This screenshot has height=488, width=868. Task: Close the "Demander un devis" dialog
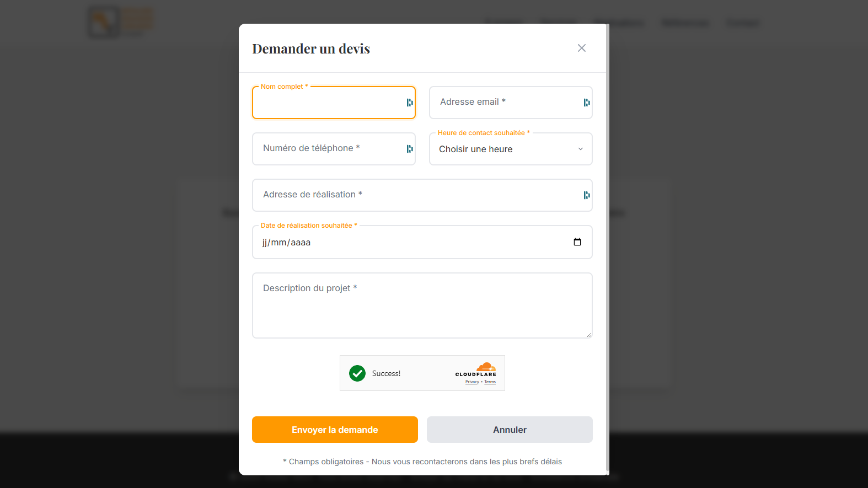581,48
